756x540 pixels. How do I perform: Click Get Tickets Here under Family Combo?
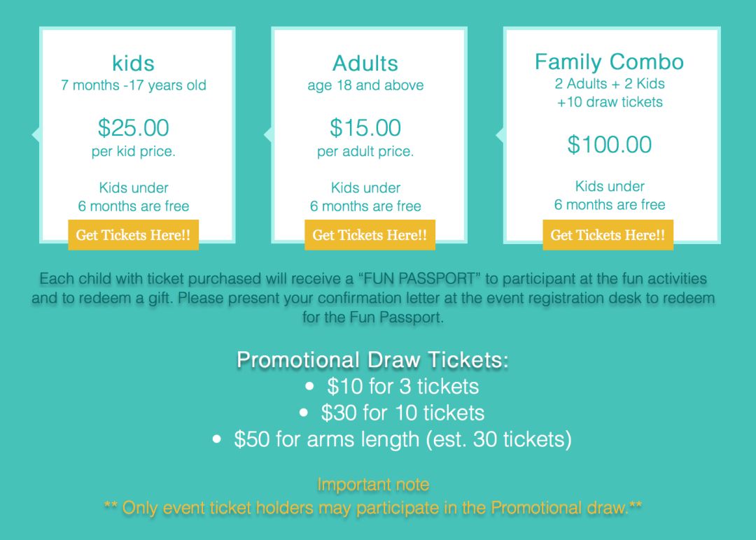click(x=608, y=235)
